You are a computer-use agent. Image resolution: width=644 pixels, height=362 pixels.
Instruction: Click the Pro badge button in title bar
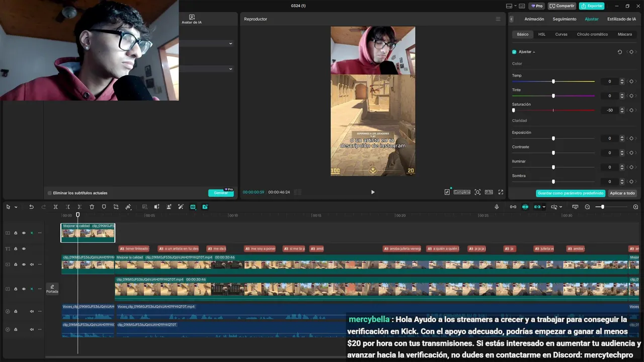click(537, 6)
